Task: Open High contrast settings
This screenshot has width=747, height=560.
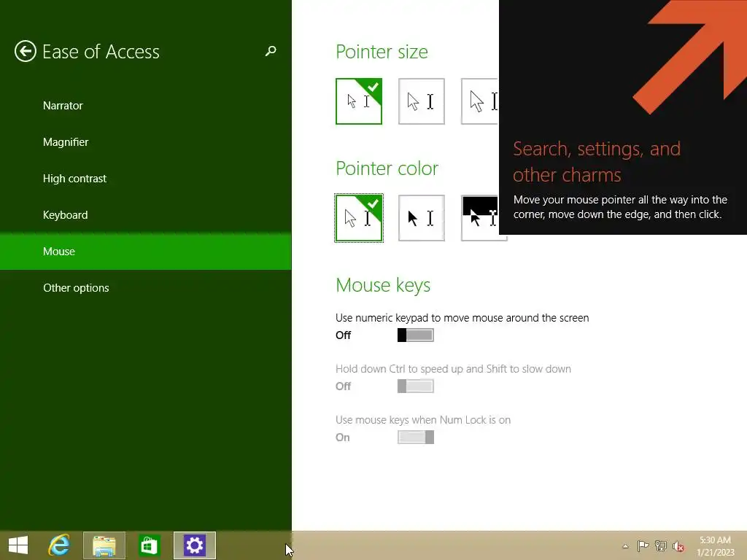Action: point(75,179)
